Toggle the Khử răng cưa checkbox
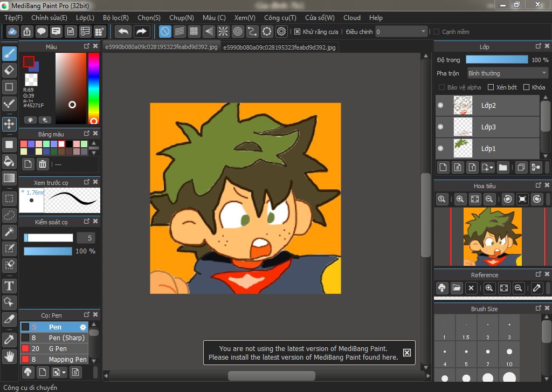Viewport: 552px width, 392px height. pos(298,32)
